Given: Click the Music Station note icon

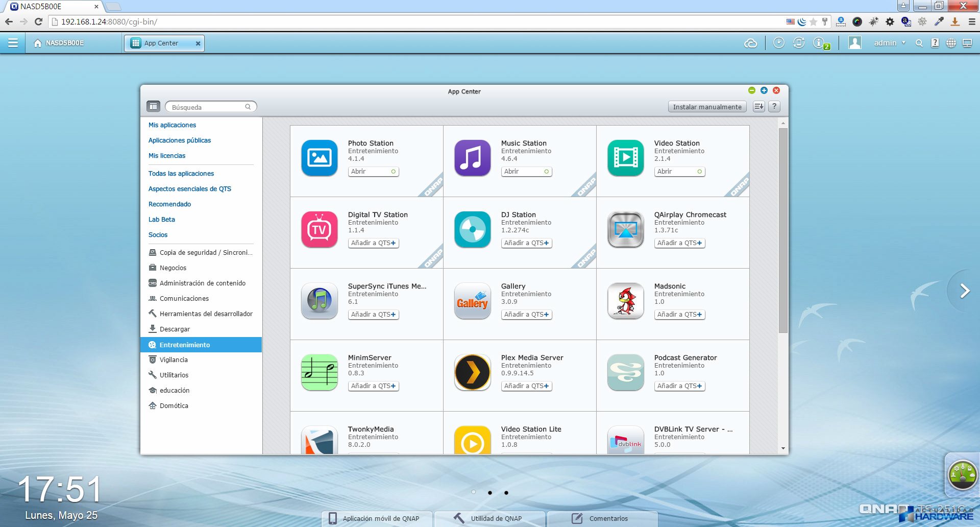Looking at the screenshot, I should pos(472,158).
